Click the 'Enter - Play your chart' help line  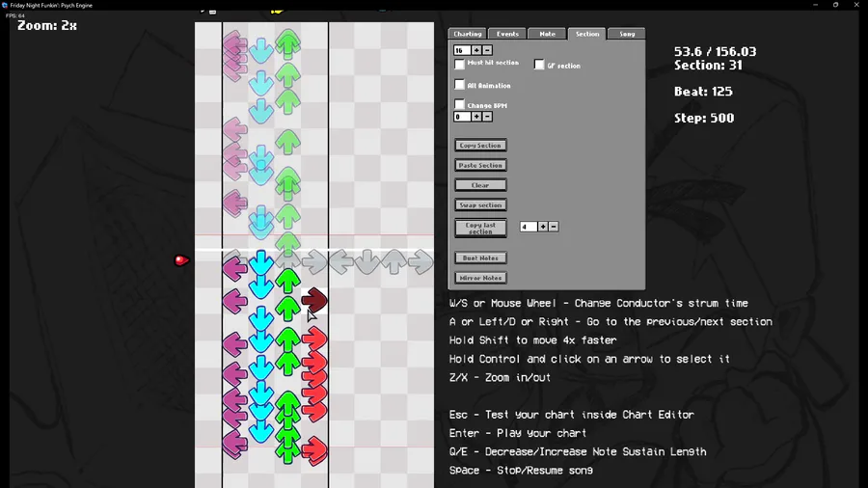point(518,433)
